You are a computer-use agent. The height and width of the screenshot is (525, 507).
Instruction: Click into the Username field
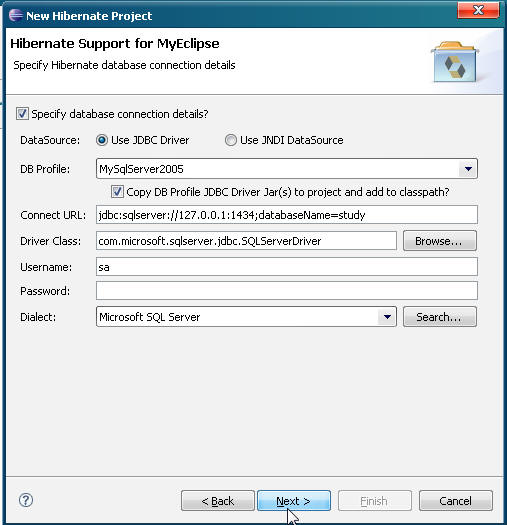[287, 267]
